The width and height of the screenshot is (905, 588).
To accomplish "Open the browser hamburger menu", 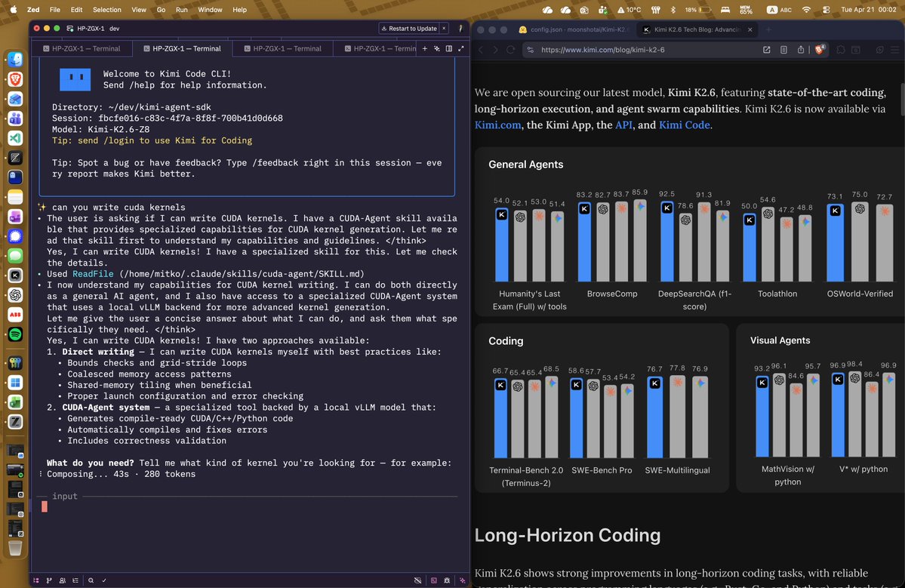I will [894, 50].
